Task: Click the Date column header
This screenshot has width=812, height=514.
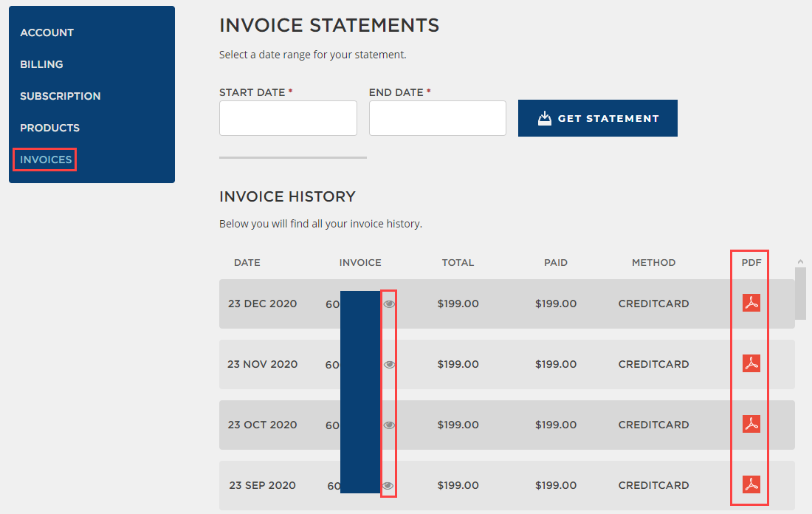Action: [x=247, y=262]
